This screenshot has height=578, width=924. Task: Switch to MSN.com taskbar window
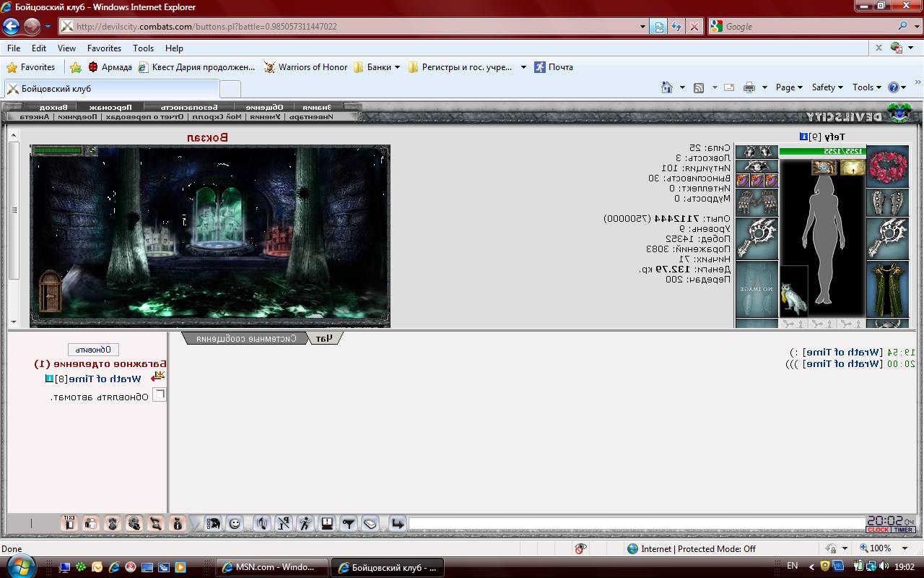[272, 567]
